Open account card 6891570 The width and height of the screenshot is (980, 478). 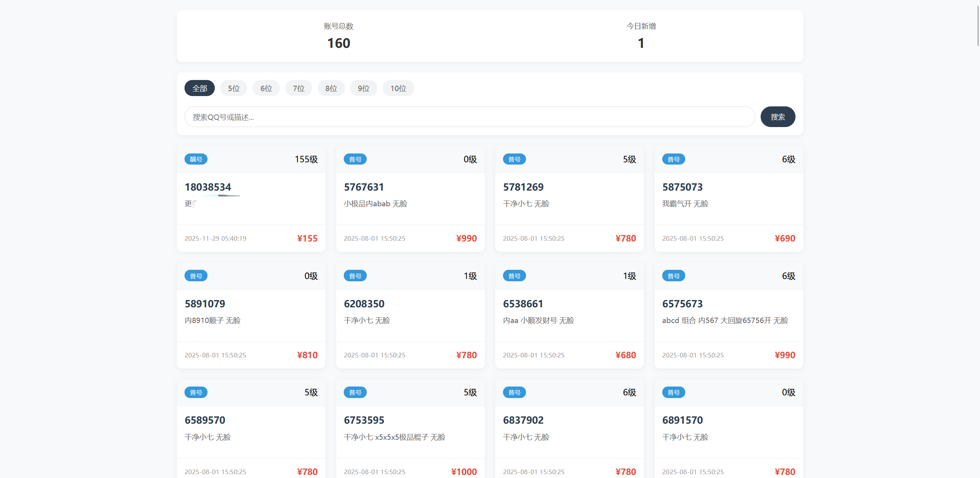point(682,420)
